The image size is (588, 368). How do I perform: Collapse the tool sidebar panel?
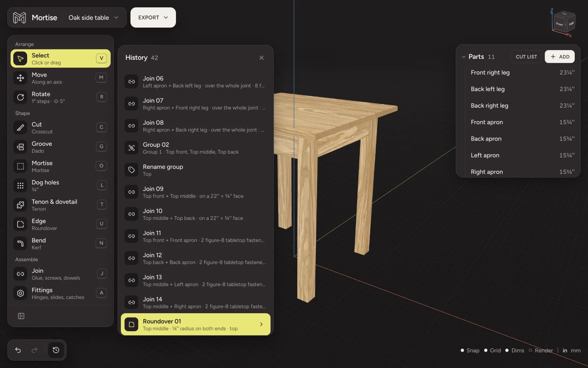[x=21, y=316]
